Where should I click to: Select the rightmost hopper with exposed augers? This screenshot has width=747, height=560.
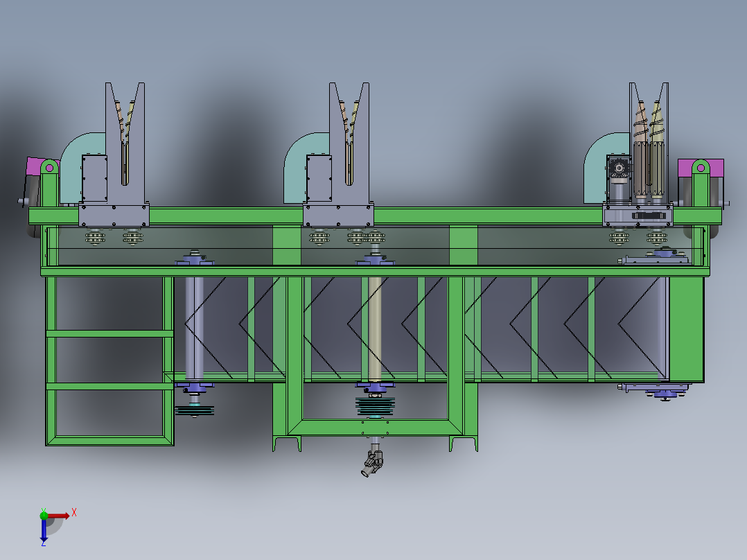(649, 143)
